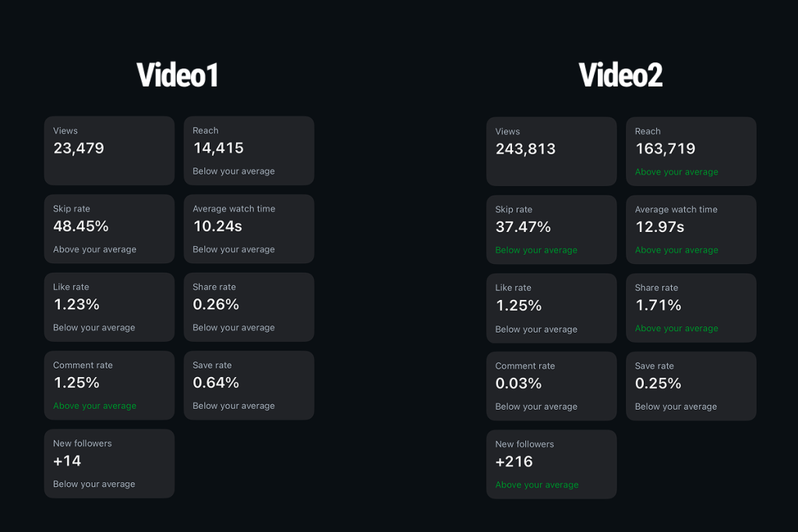The width and height of the screenshot is (798, 532).
Task: Open the Video2 Comment rate 0.03% card
Action: [552, 386]
